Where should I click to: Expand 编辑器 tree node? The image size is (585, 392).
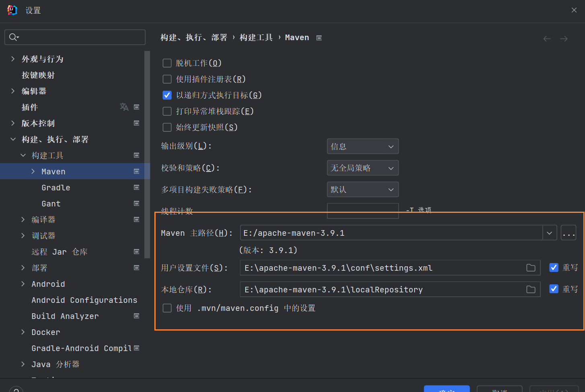click(x=13, y=91)
